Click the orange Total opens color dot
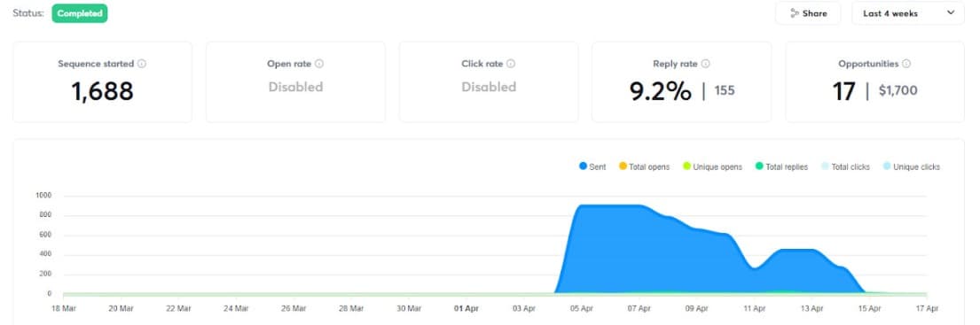 tap(623, 166)
